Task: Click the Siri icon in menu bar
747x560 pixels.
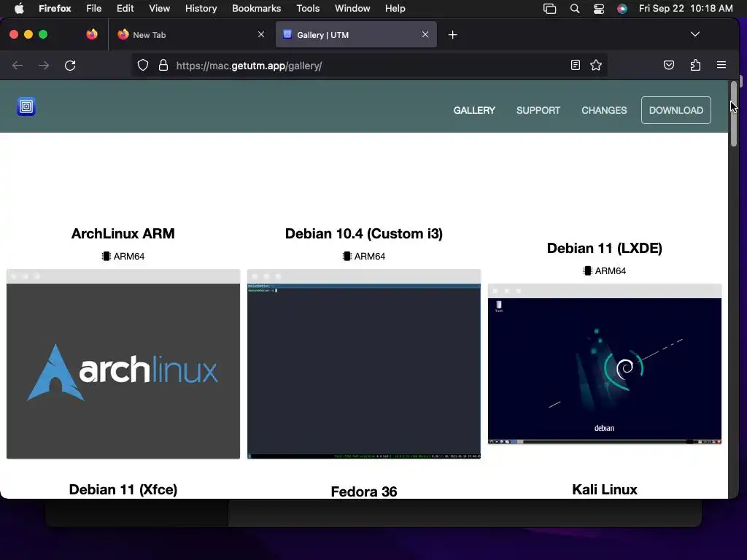Action: click(x=622, y=9)
